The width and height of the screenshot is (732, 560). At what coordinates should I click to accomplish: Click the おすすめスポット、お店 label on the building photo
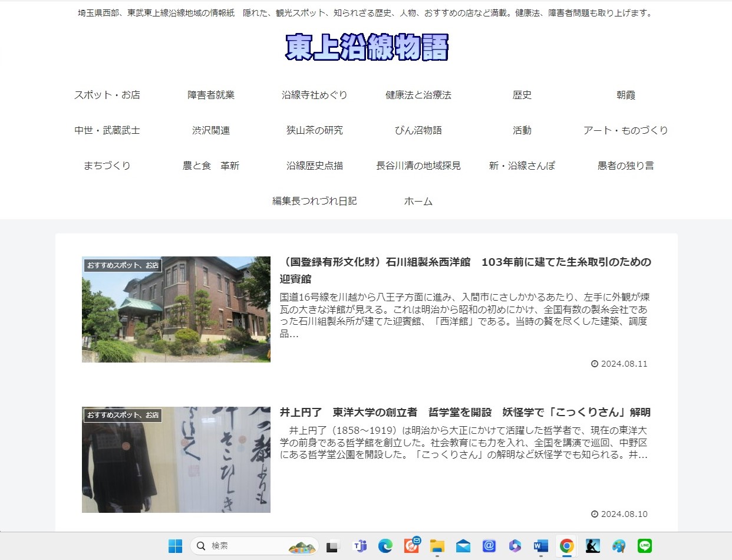[x=123, y=265]
